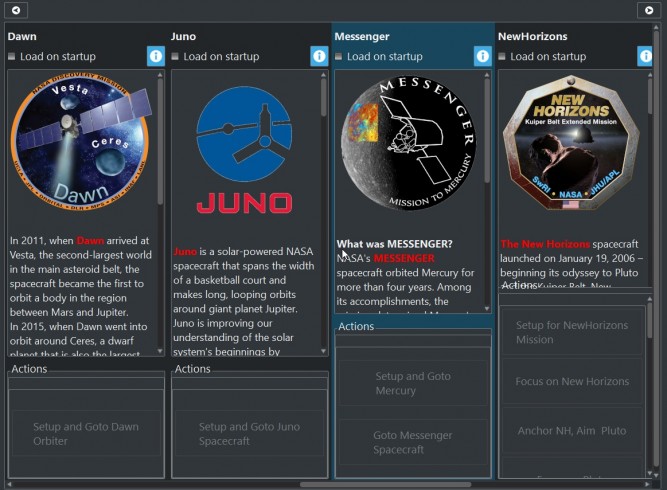667x490 pixels.
Task: Click the Messenger mission logo image
Action: (409, 143)
